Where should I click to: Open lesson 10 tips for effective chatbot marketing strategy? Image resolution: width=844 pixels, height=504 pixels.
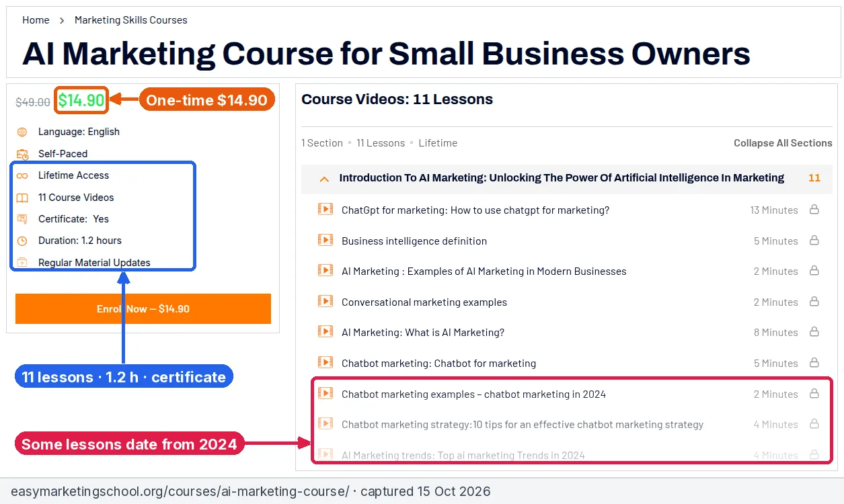pos(523,425)
